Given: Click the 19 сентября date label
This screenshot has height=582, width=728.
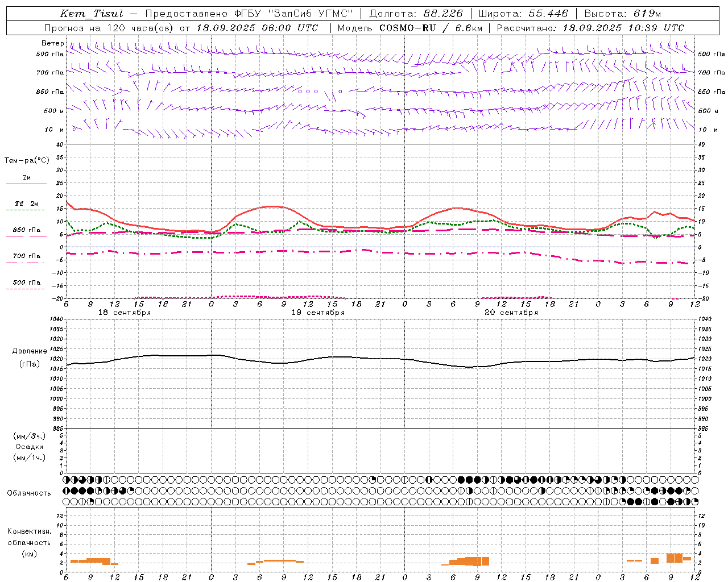Looking at the screenshot, I should (318, 313).
